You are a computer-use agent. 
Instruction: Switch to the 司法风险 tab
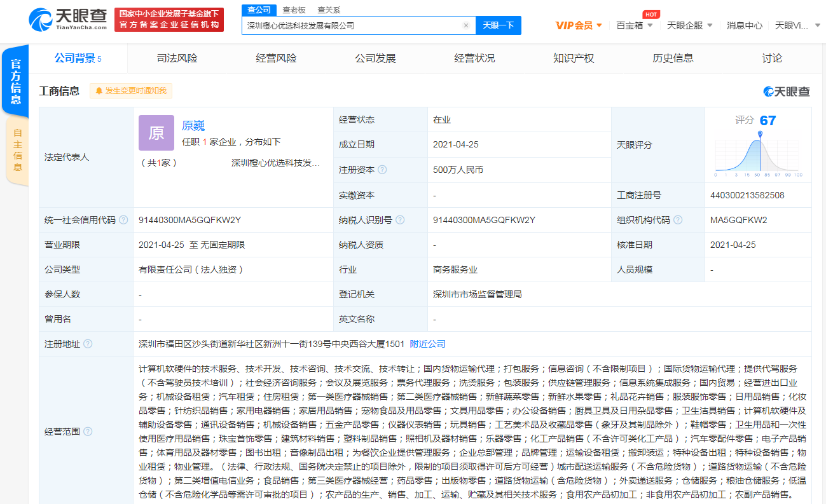point(177,58)
